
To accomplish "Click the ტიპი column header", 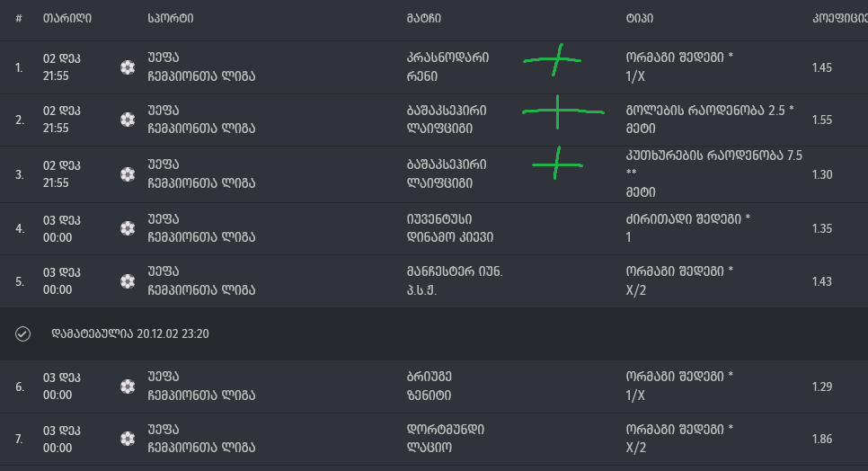I will (x=640, y=18).
